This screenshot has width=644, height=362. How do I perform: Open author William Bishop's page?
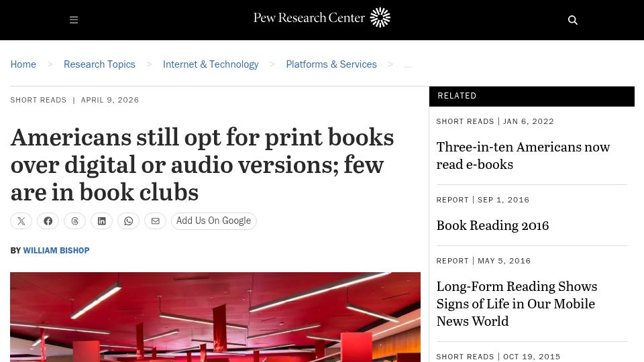[56, 250]
